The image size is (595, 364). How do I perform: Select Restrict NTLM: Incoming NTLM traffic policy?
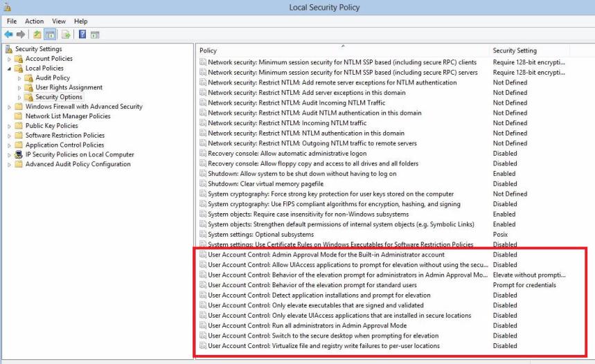(x=287, y=123)
